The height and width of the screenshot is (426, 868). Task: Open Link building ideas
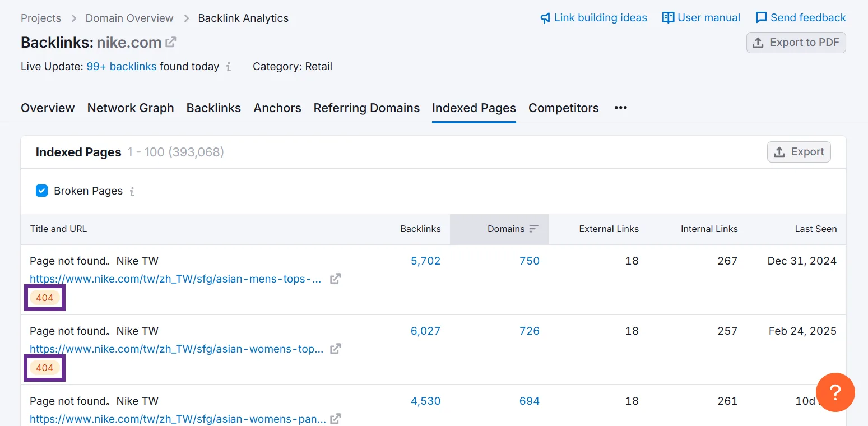point(593,18)
